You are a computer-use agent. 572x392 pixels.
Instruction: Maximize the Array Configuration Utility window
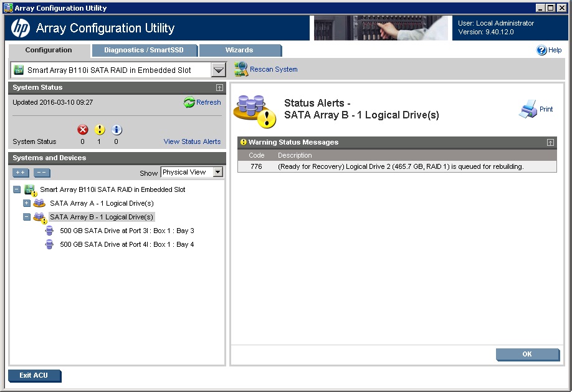pos(551,7)
